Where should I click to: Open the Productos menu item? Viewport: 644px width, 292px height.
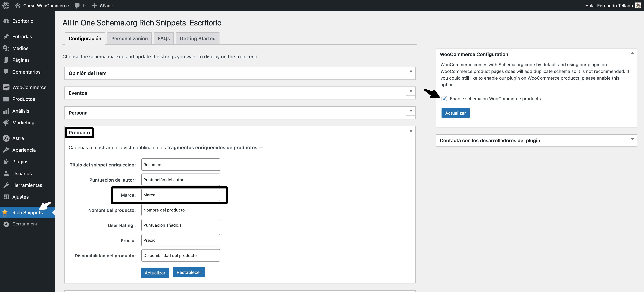pos(27,99)
